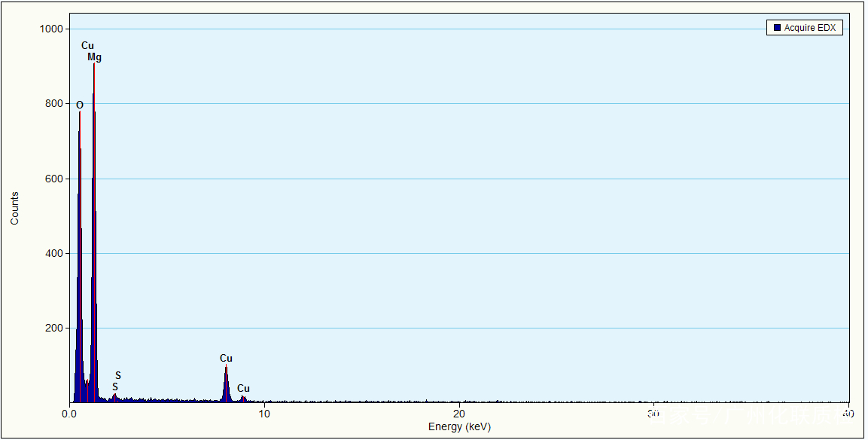868x440 pixels.
Task: Select the upper S peak label
Action: [x=118, y=375]
